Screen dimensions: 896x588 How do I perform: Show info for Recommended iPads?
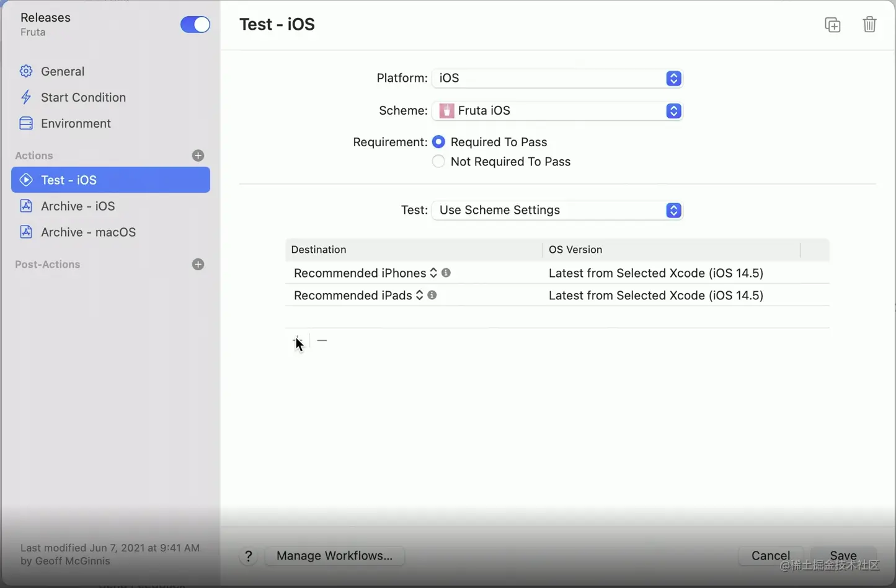432,295
